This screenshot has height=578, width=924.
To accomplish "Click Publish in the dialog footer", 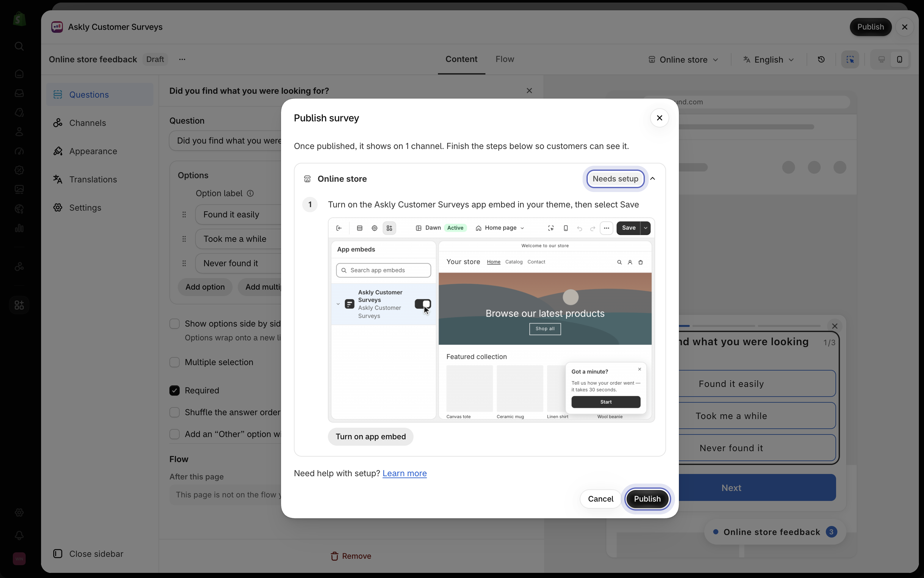I will point(647,499).
